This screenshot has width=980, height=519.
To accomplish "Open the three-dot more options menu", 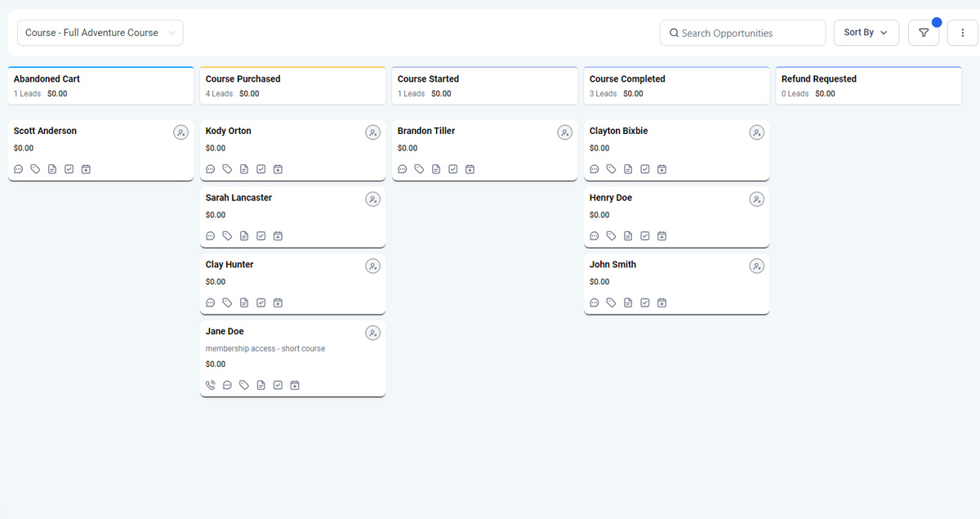I will [962, 33].
